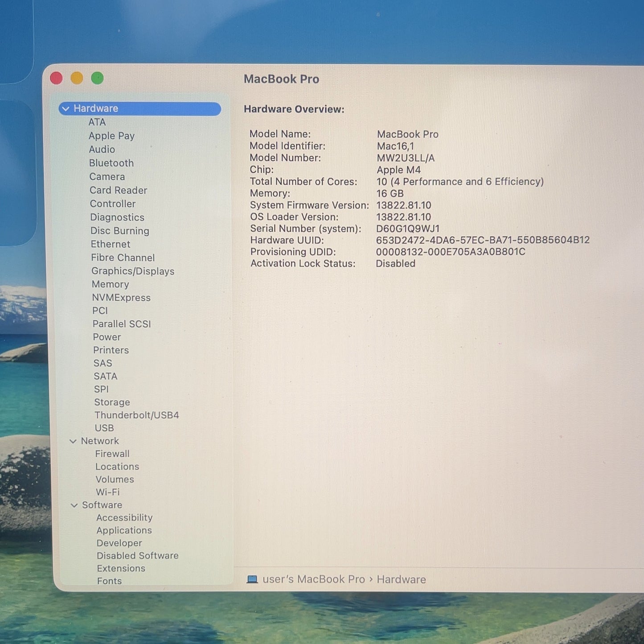The width and height of the screenshot is (644, 644).
Task: Select NVMExpress in the sidebar
Action: point(121,298)
